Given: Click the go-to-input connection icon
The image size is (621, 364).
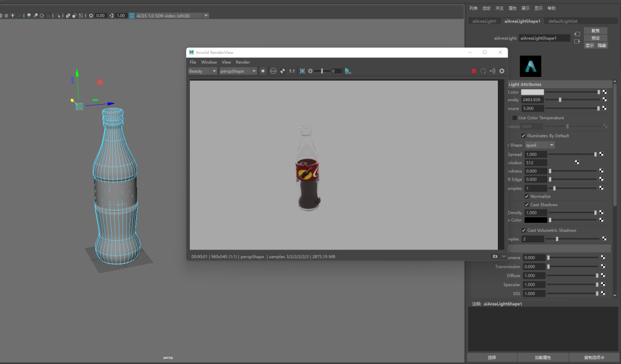Looking at the screenshot, I should 577,34.
